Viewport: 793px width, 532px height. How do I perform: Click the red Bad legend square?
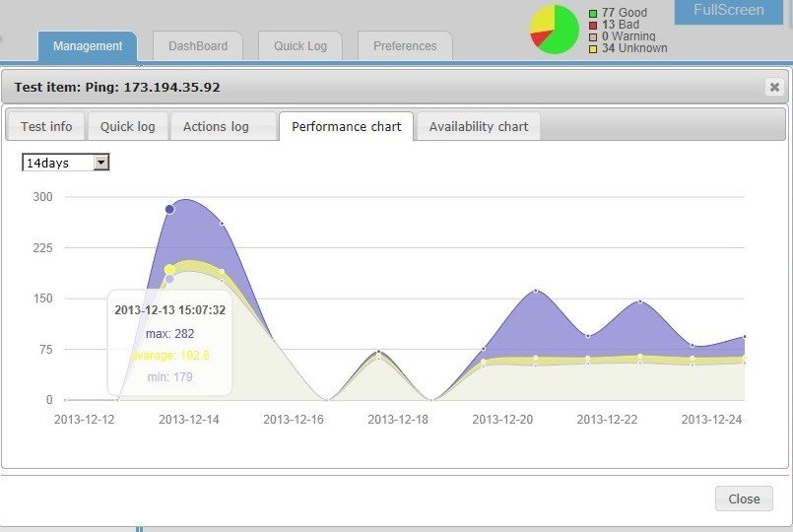[593, 26]
